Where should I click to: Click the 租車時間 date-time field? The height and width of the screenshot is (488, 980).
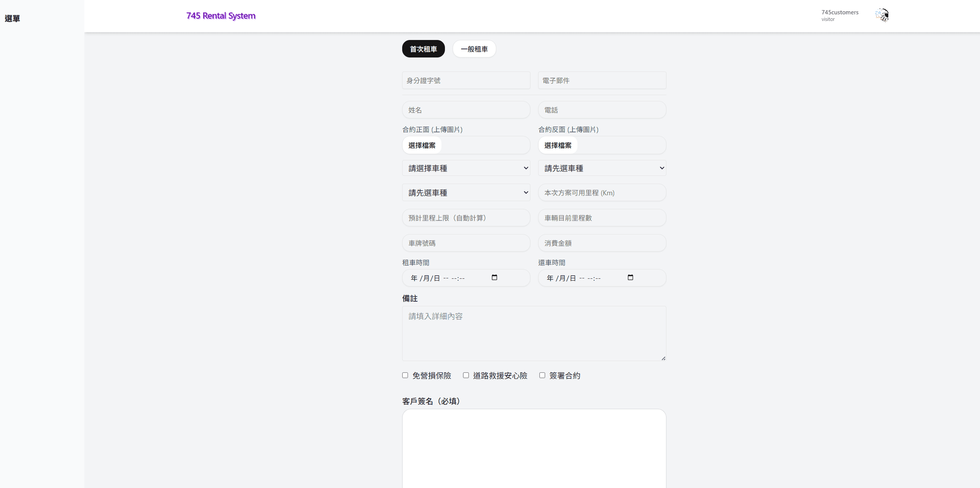pyautogui.click(x=466, y=278)
